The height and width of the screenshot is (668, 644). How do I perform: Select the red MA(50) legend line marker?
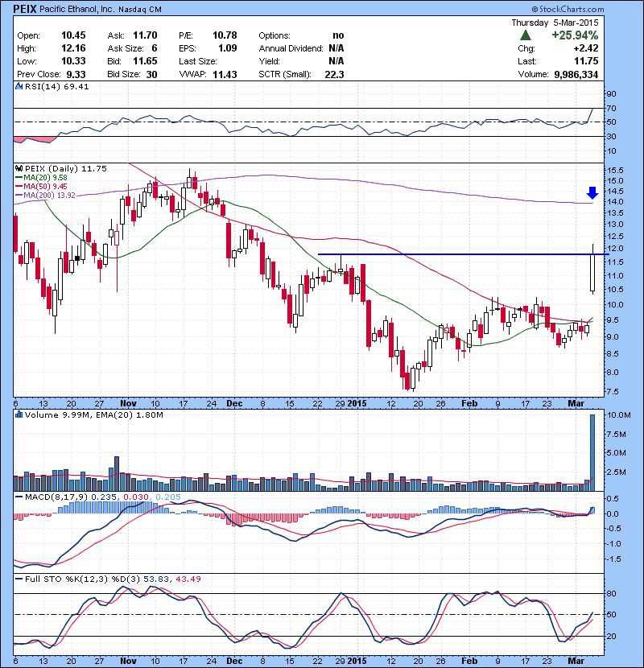pos(19,187)
